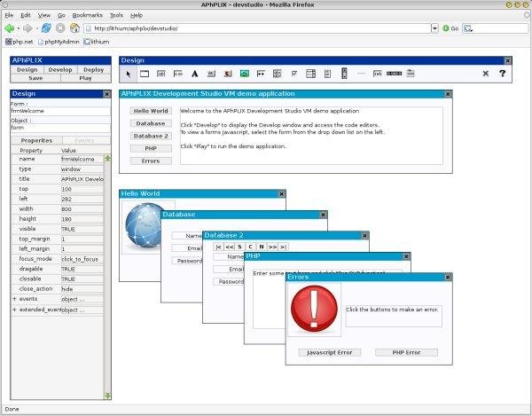The height and width of the screenshot is (416, 532).
Task: Open the phpMyAdmin bookmark
Action: (x=59, y=42)
